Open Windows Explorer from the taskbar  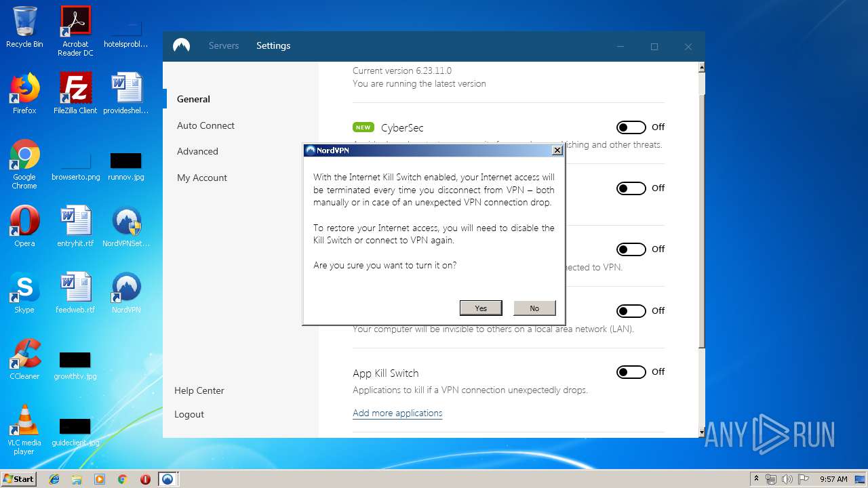77,479
